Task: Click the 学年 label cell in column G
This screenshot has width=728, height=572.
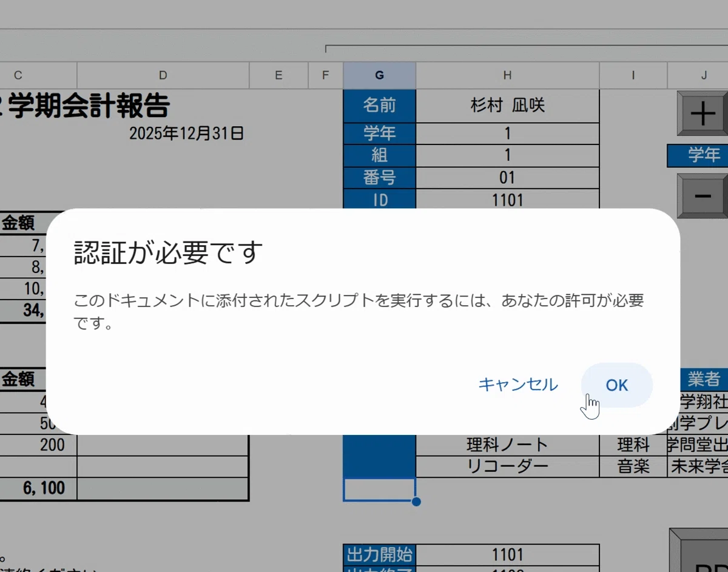Action: (x=380, y=133)
